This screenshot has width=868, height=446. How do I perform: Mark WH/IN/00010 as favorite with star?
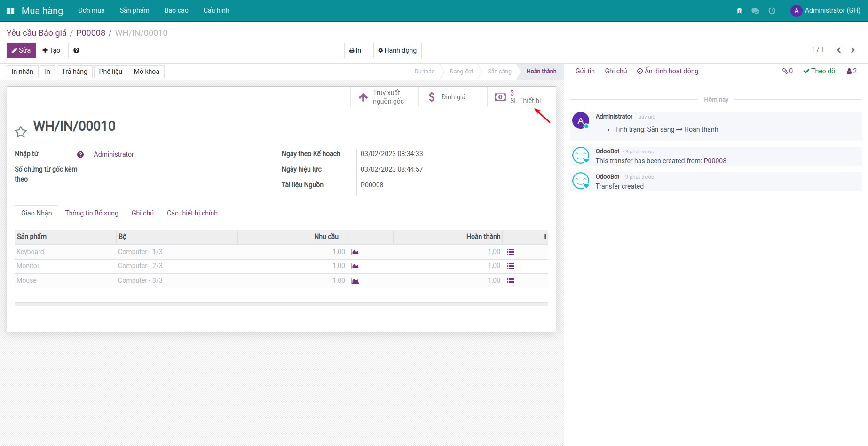(21, 132)
